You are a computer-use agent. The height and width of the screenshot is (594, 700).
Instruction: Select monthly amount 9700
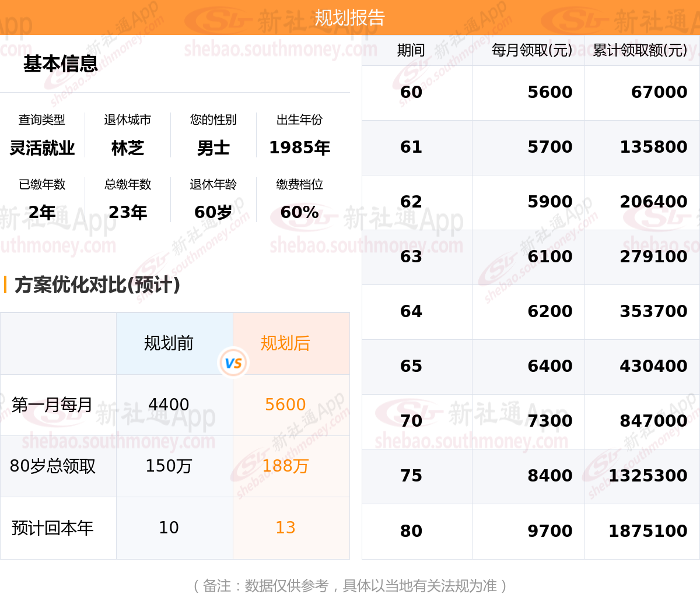pos(550,531)
